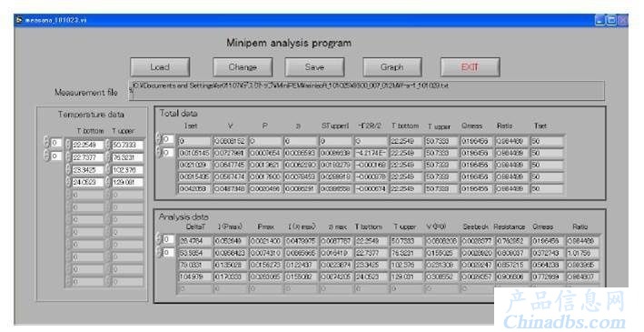The width and height of the screenshot is (644, 332).
Task: Click lower index value box in Analysis data
Action: [168, 252]
